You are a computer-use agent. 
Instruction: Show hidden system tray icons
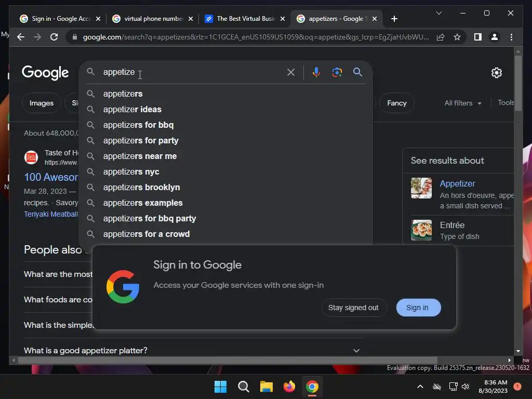coord(420,387)
